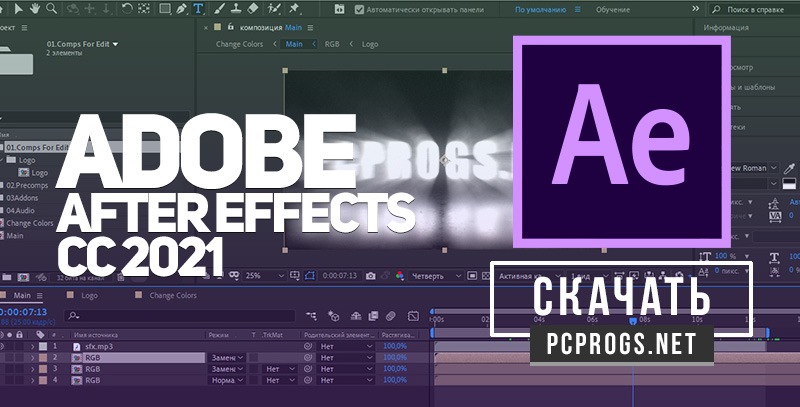Screen dimensions: 800x407
Task: Click stretch value 100,0% of layer 1
Action: click(x=395, y=346)
